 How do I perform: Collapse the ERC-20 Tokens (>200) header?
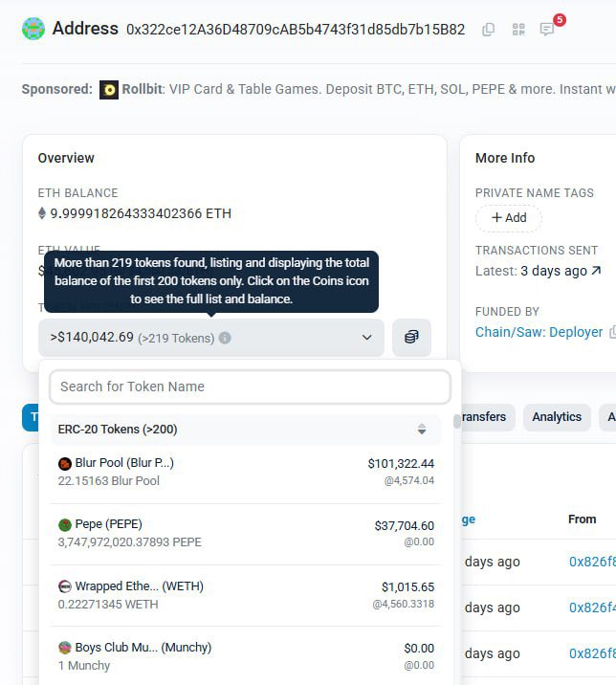click(246, 429)
